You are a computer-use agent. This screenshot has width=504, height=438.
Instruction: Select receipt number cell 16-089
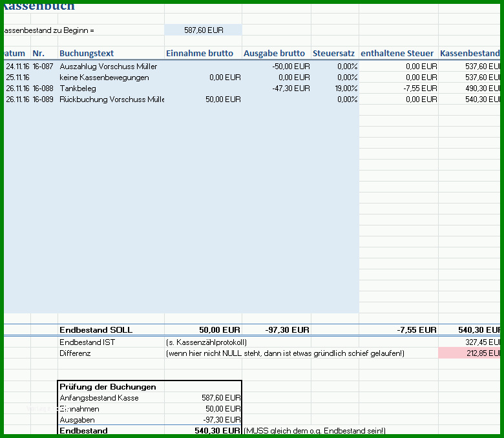coord(44,99)
